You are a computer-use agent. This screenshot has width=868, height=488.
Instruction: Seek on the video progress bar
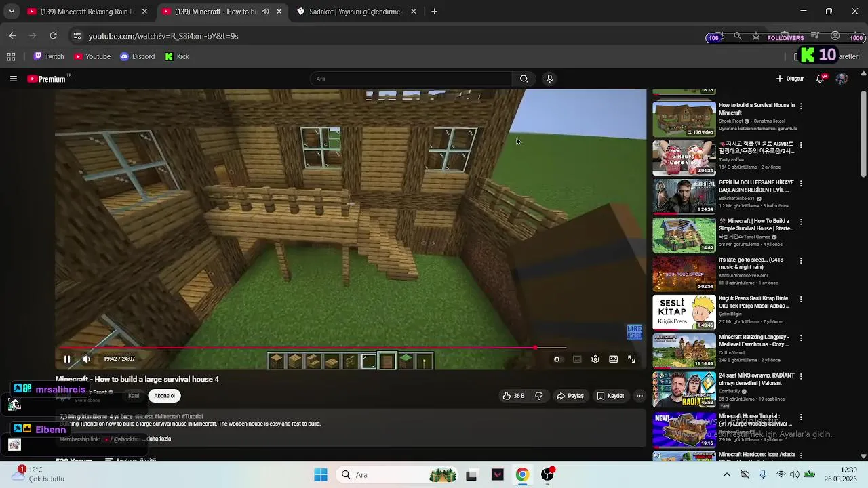click(351, 348)
